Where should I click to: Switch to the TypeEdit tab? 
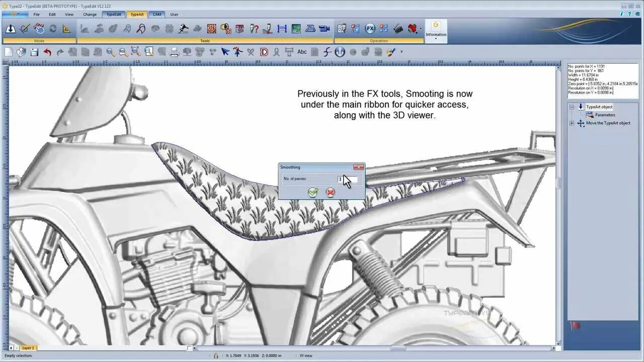pyautogui.click(x=114, y=14)
